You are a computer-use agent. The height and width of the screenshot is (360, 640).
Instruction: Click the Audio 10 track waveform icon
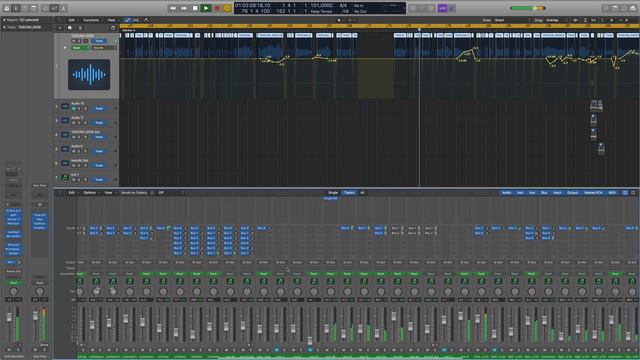point(65,106)
